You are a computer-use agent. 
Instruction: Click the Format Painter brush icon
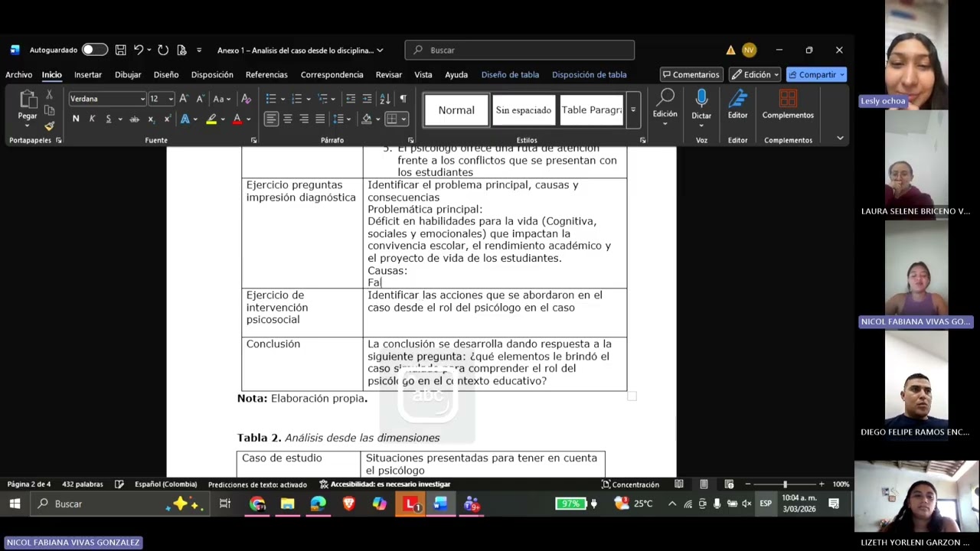[x=49, y=126]
